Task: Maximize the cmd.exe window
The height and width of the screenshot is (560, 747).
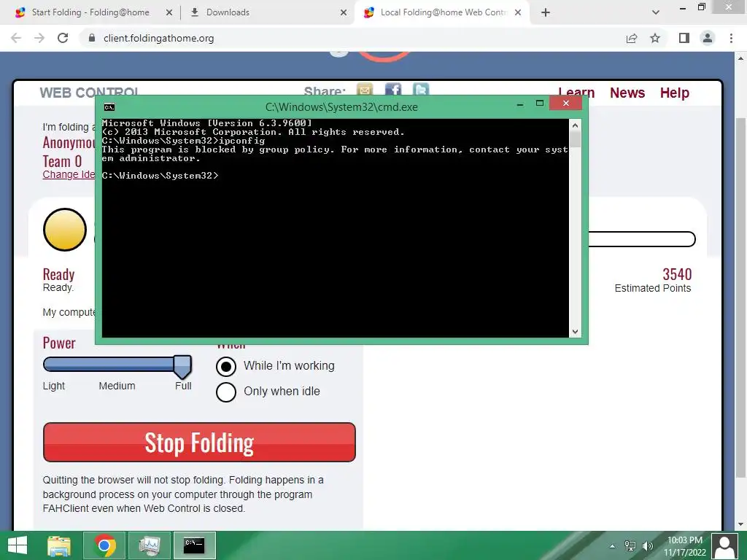Action: coord(540,104)
